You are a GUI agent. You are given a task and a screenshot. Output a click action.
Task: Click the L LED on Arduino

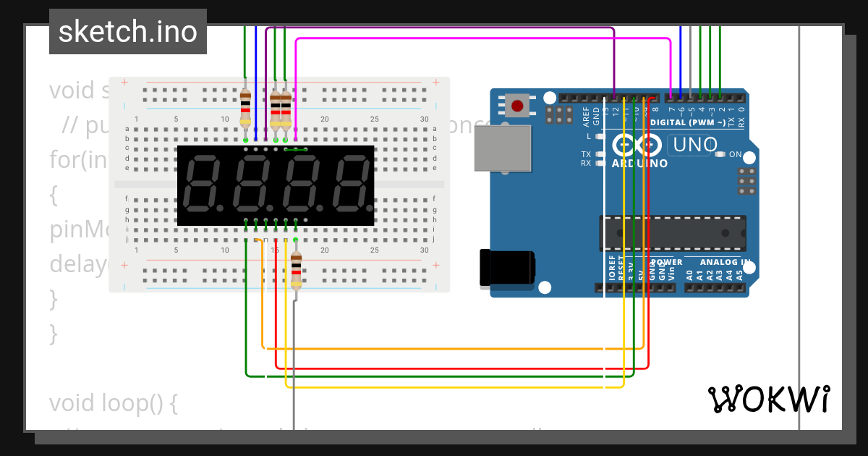[x=598, y=136]
